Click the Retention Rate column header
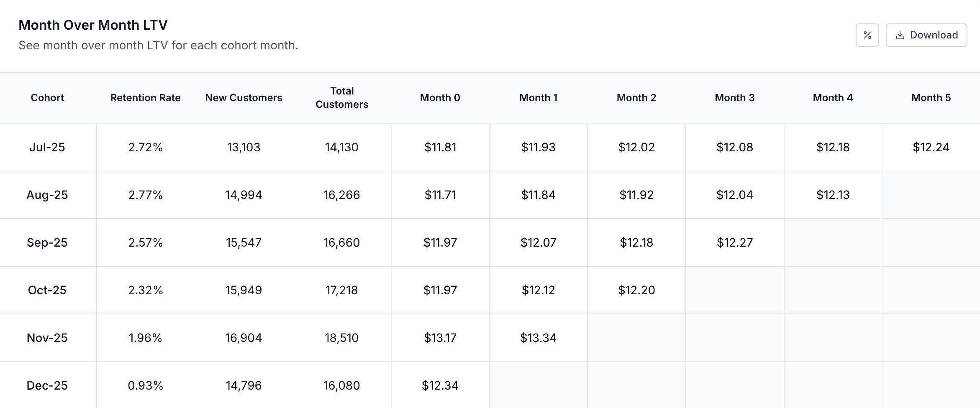Screen dimensions: 980x408 click(145, 97)
